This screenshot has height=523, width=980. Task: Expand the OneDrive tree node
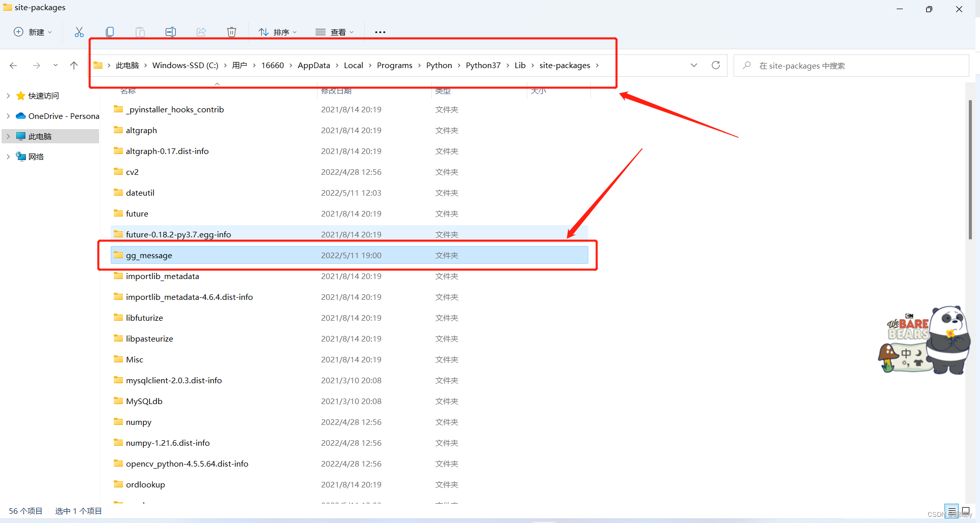[8, 116]
